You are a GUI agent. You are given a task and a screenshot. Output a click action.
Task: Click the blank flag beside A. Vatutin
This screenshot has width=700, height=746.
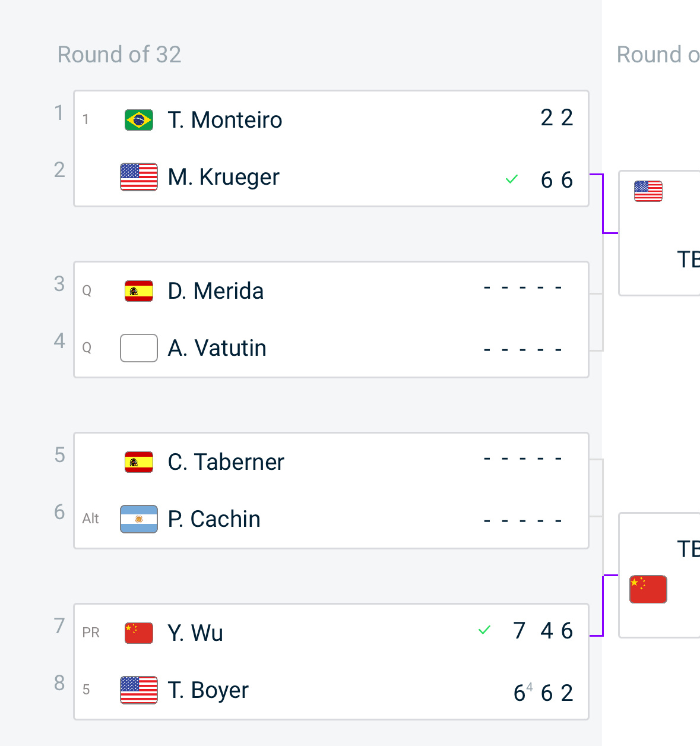point(139,348)
